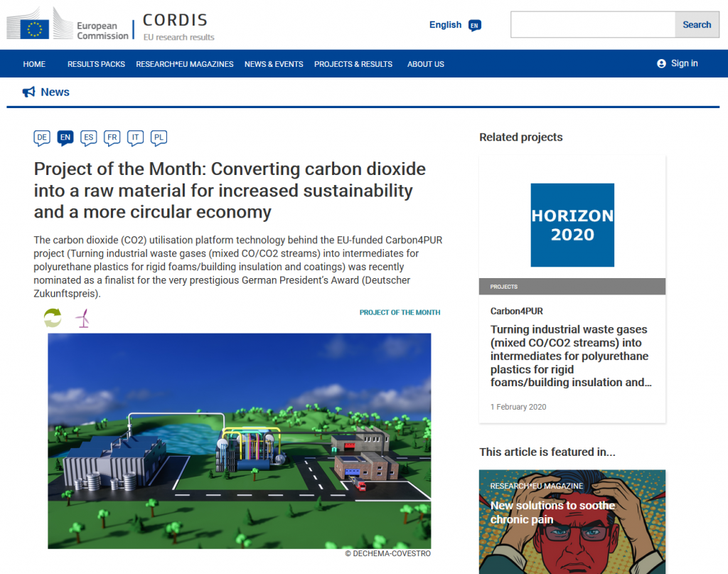Image resolution: width=728 pixels, height=574 pixels.
Task: Click the user account icon beside Sign in
Action: click(x=662, y=63)
